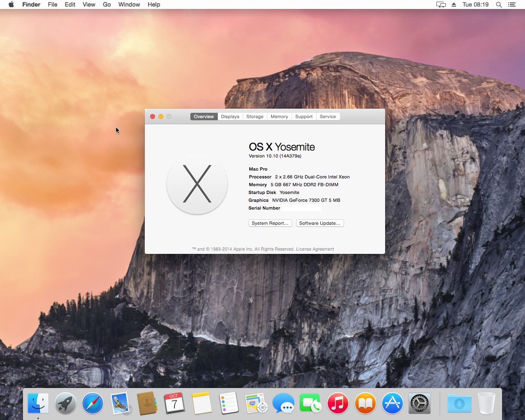Open the View menu

click(89, 5)
